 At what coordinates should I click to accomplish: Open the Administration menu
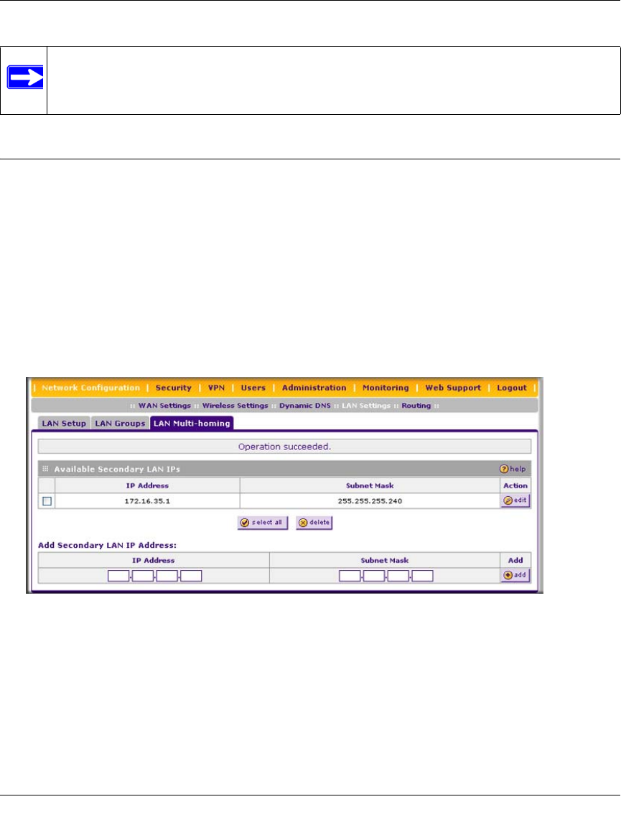click(x=314, y=388)
